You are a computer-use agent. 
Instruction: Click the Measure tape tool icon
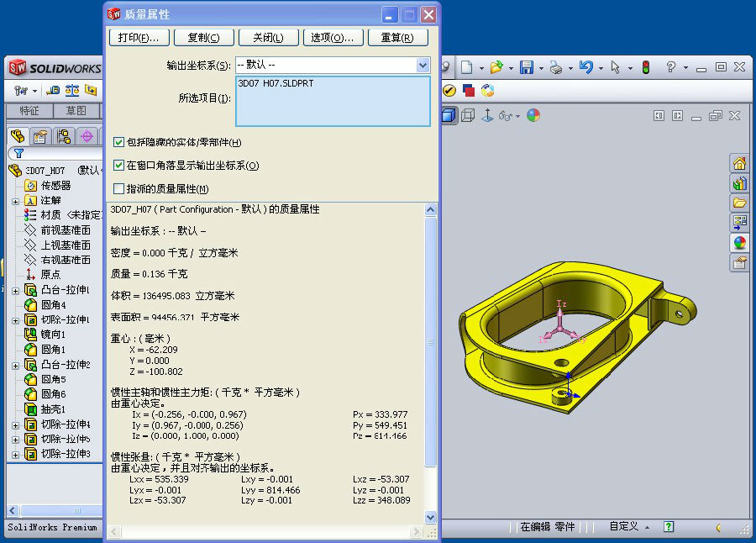coord(53,90)
